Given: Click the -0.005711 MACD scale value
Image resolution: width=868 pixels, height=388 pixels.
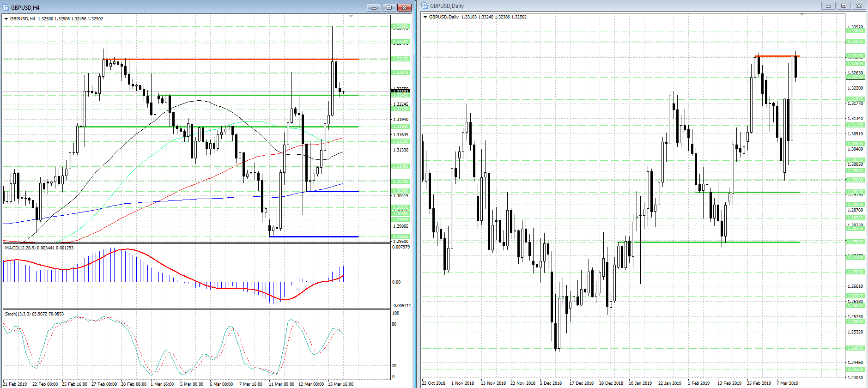Looking at the screenshot, I should point(401,306).
